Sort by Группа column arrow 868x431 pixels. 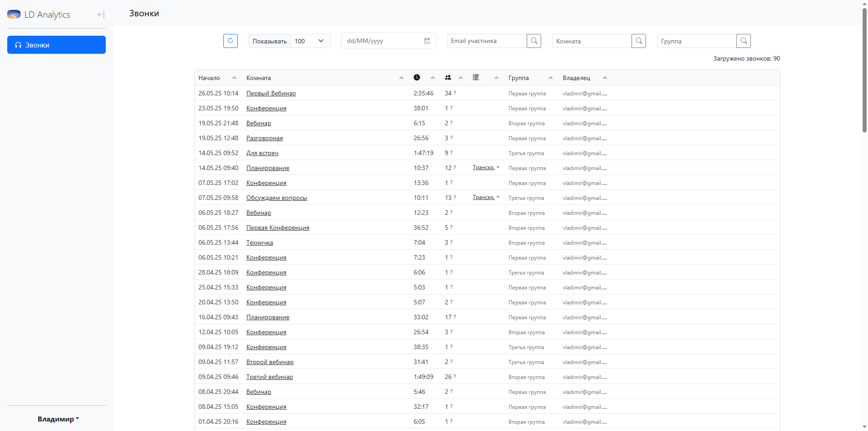tap(551, 77)
